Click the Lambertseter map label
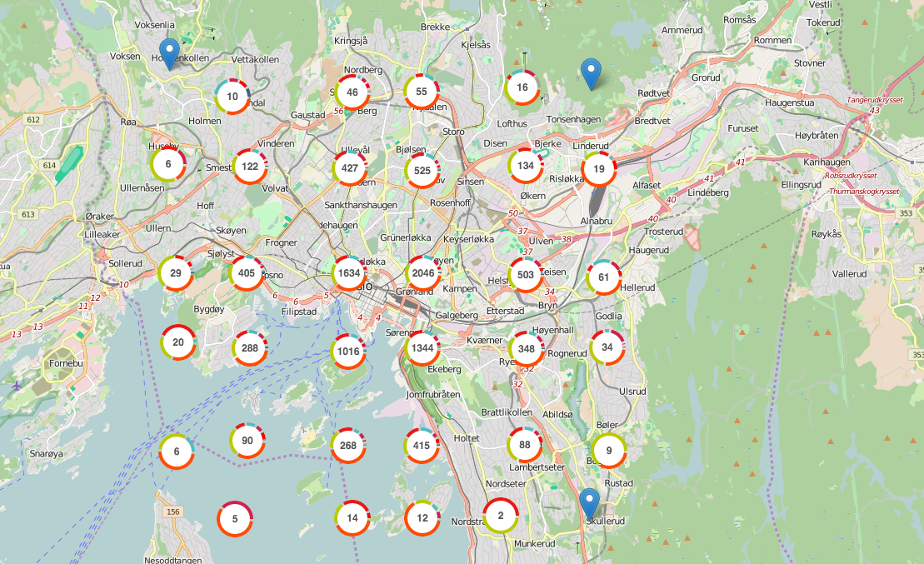The image size is (924, 564). click(x=537, y=467)
